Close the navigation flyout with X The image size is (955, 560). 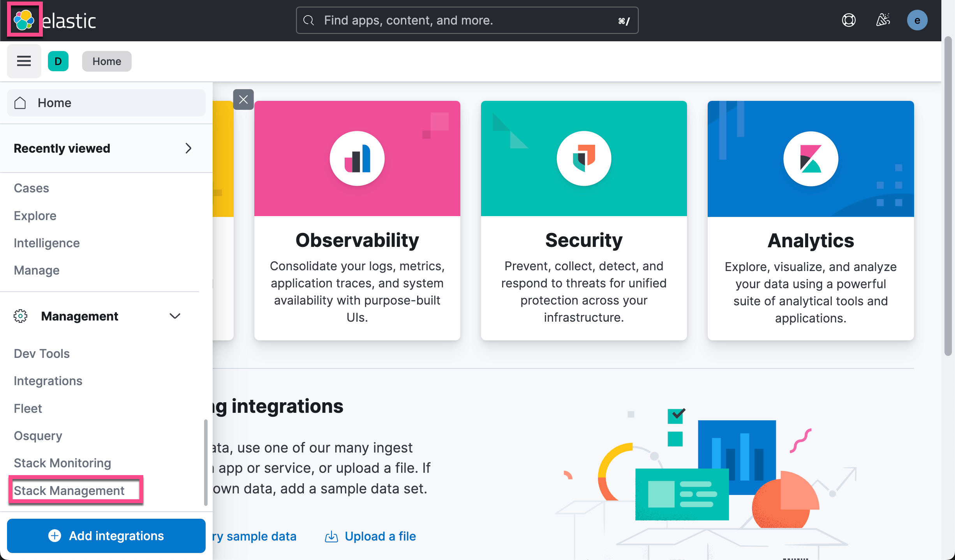click(243, 100)
